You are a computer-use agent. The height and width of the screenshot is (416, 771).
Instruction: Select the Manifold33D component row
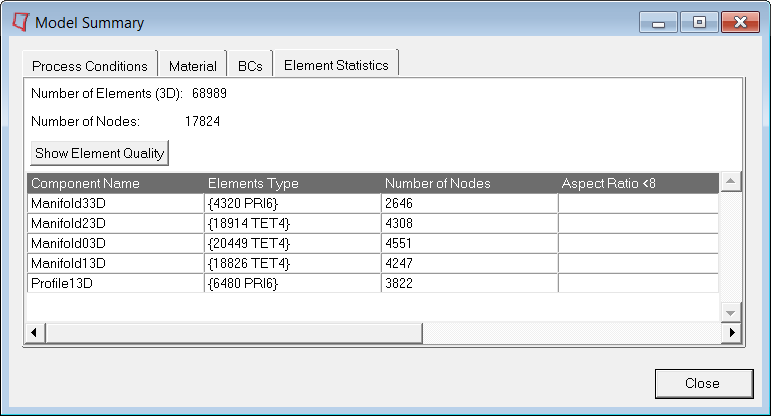tap(115, 203)
